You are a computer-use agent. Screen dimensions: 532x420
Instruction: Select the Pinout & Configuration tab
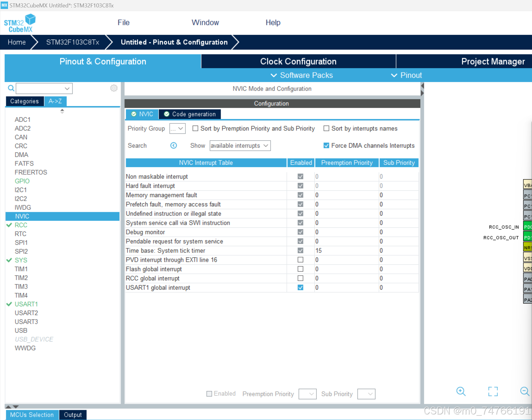pyautogui.click(x=103, y=61)
